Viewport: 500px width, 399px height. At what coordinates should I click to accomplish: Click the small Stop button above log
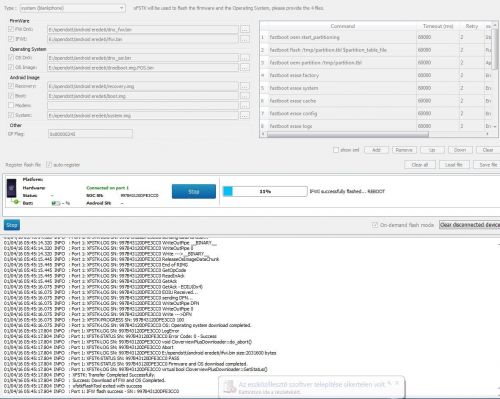click(12, 225)
